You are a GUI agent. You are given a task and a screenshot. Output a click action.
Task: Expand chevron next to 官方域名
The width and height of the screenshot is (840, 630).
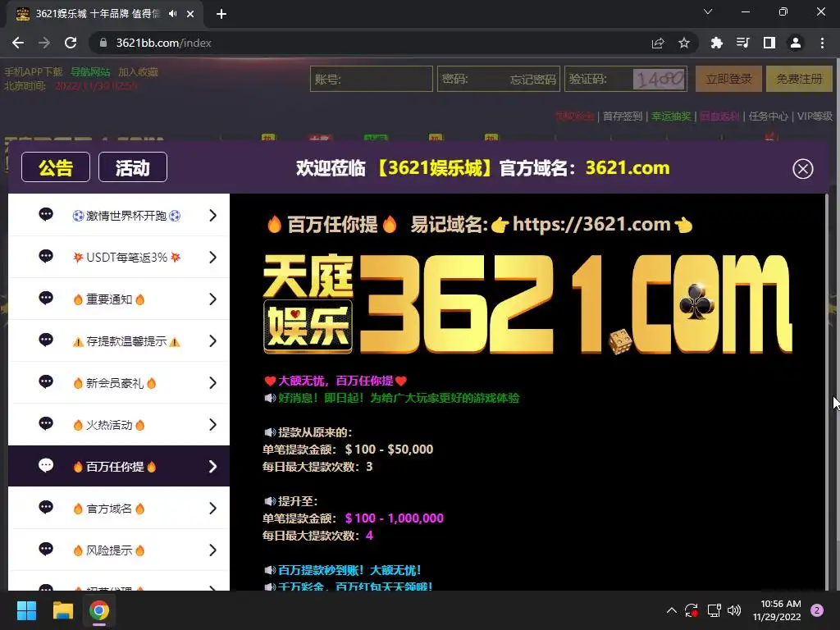212,508
